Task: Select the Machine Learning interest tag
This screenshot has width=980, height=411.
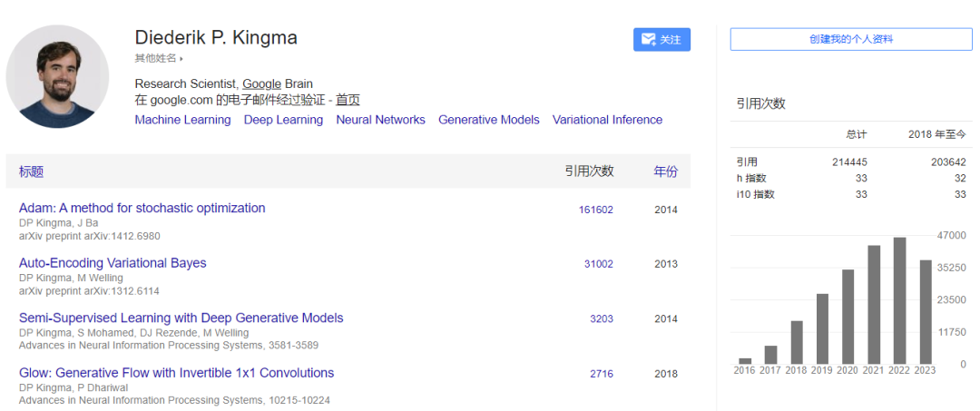Action: coord(182,120)
